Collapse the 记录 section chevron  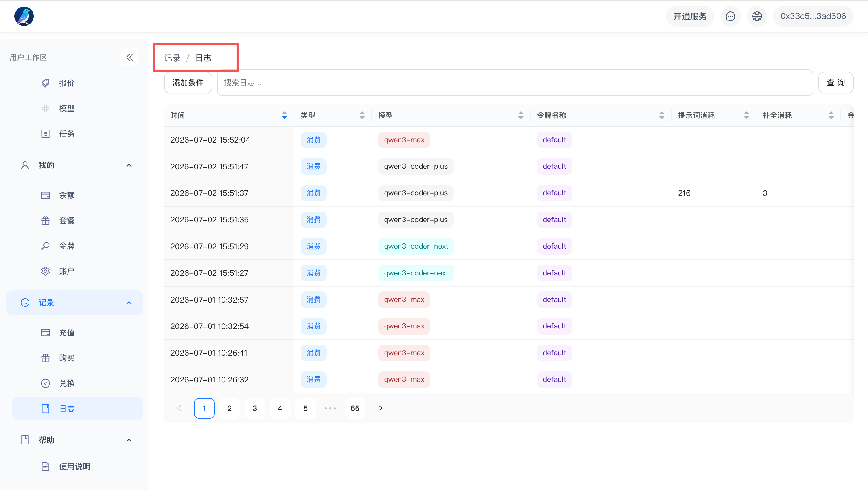click(x=129, y=303)
